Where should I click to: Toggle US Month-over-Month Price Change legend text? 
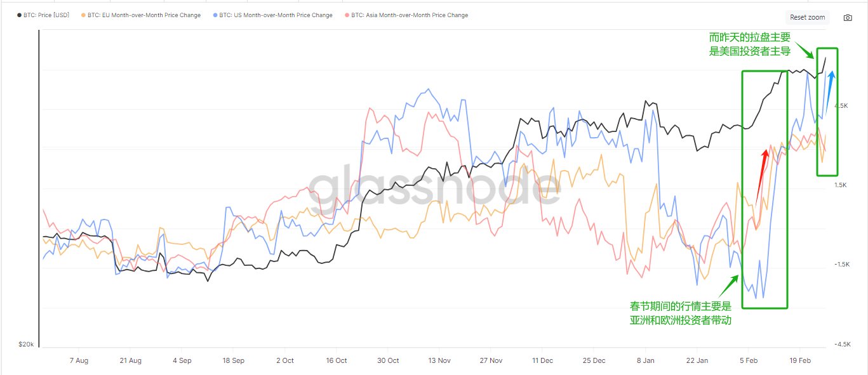[276, 15]
